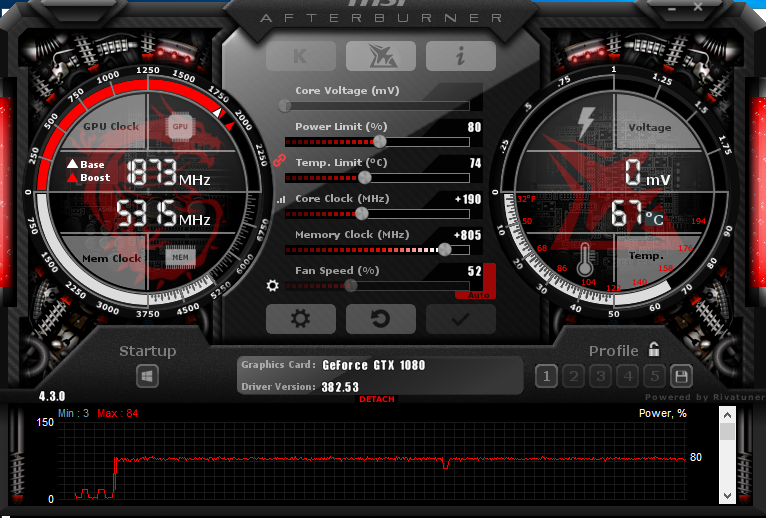Select profile slot 5
The height and width of the screenshot is (518, 766).
[x=655, y=376]
